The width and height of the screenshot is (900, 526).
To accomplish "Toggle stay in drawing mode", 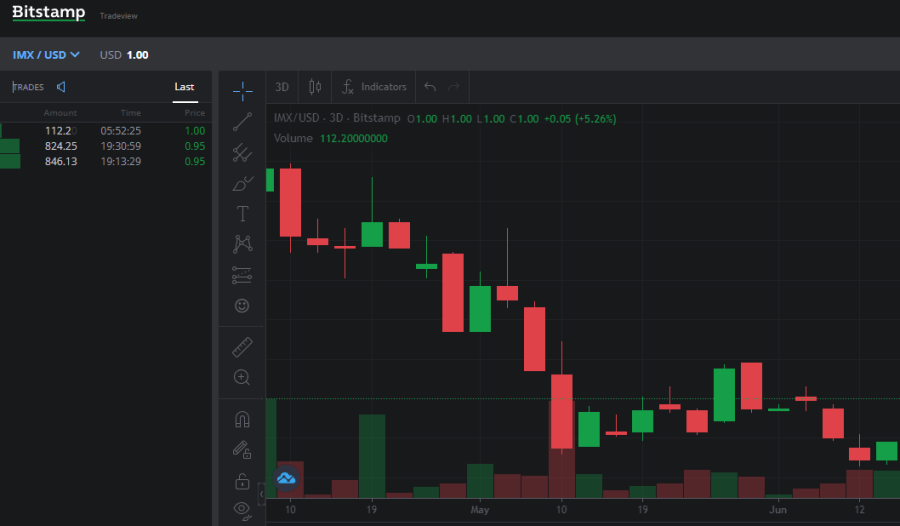I will [242, 450].
